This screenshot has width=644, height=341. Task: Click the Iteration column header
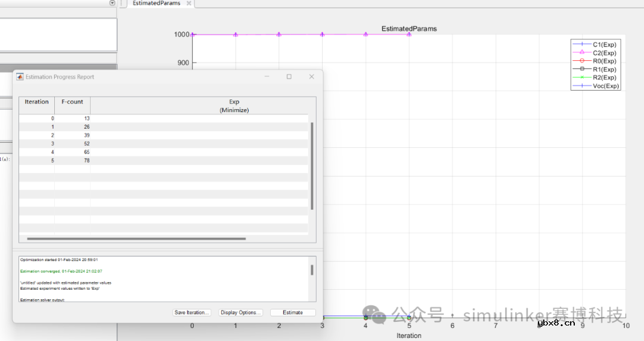click(x=36, y=106)
